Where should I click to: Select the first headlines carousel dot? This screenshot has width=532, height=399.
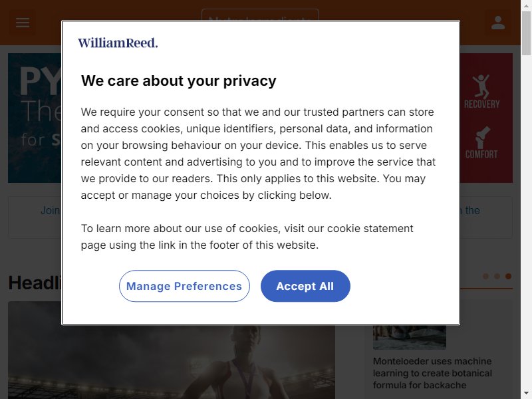[486, 276]
